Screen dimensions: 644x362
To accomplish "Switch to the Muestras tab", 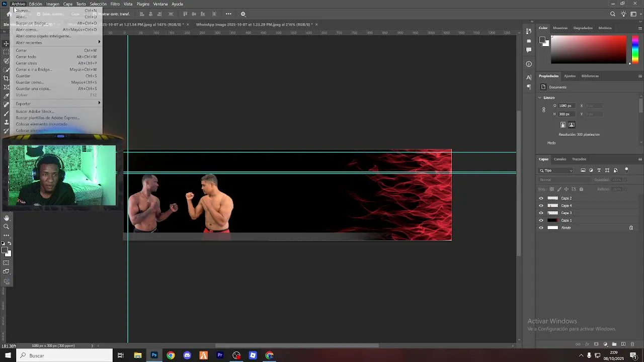I will coord(560,28).
